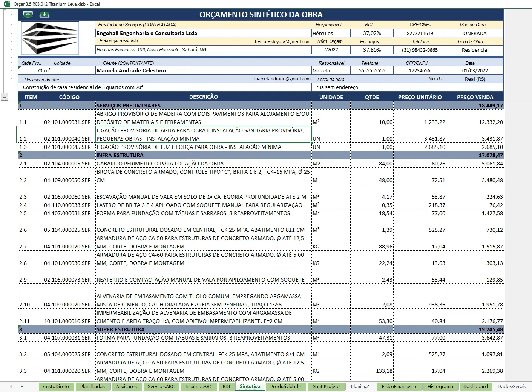Select the company logo image

tap(50, 38)
